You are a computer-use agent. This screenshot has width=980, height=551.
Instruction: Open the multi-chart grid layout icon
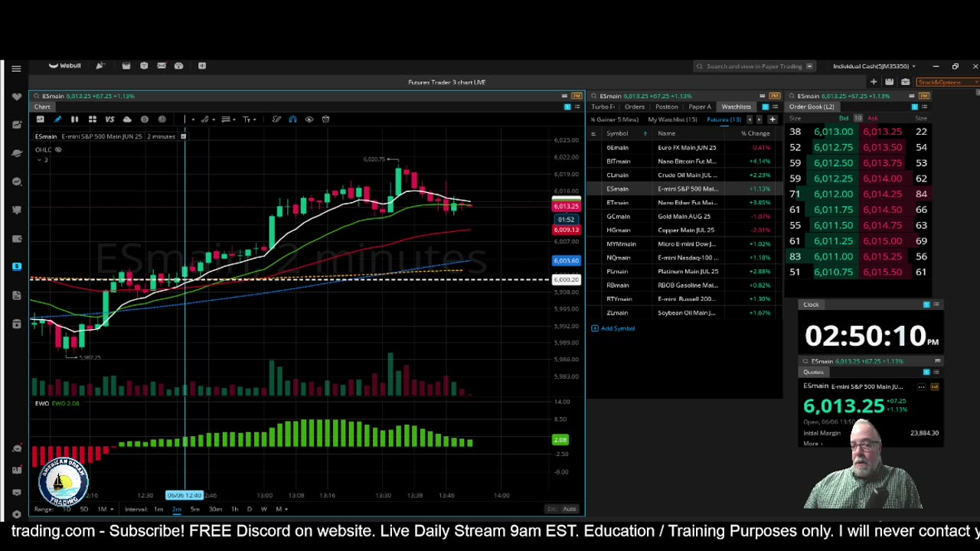pyautogui.click(x=92, y=119)
